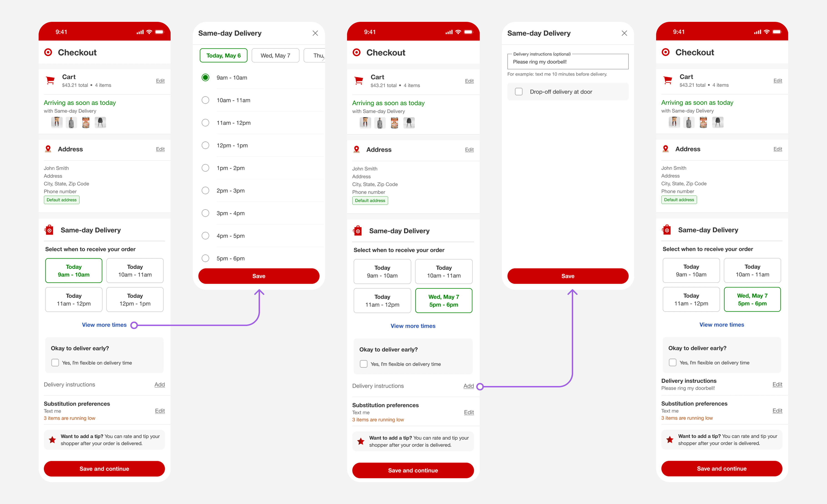Select the Today, May 6 date tab

tap(223, 56)
